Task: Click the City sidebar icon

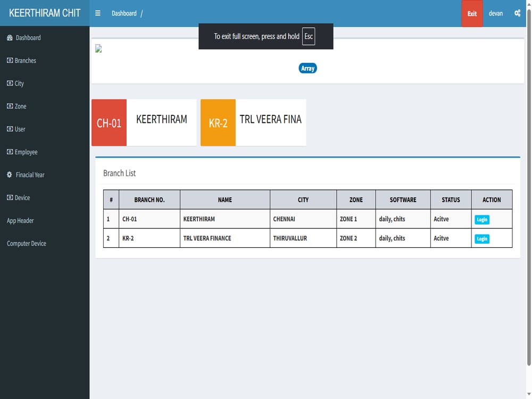Action: [x=10, y=83]
